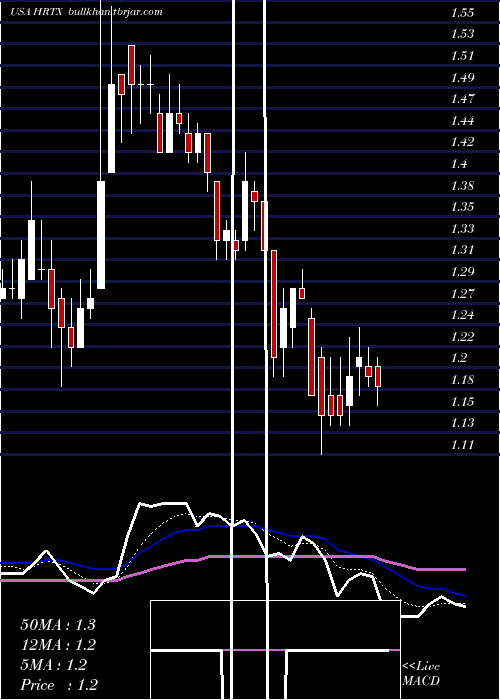Viewport: 500px width, 700px height.
Task: Select the Price : 1.2 readout
Action: 59,685
